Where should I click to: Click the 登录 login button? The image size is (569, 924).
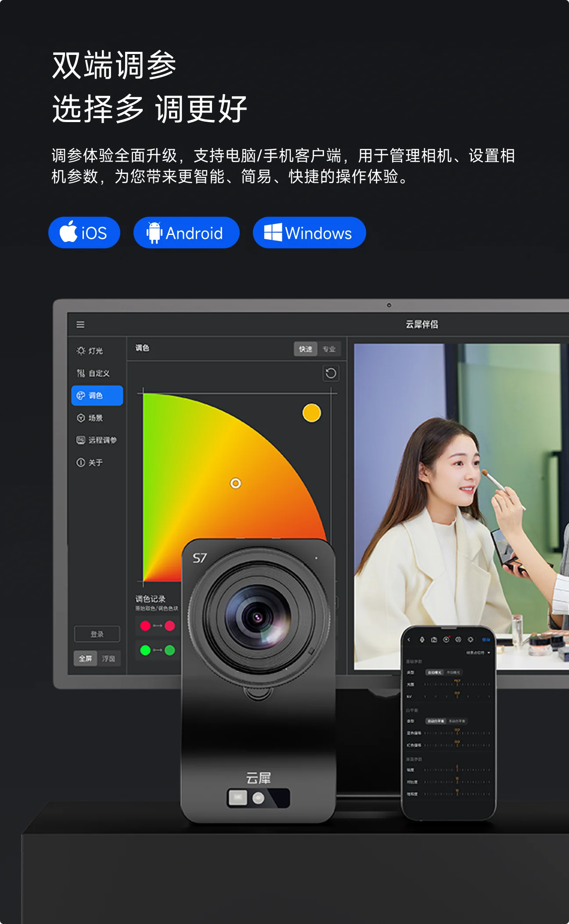(x=97, y=634)
